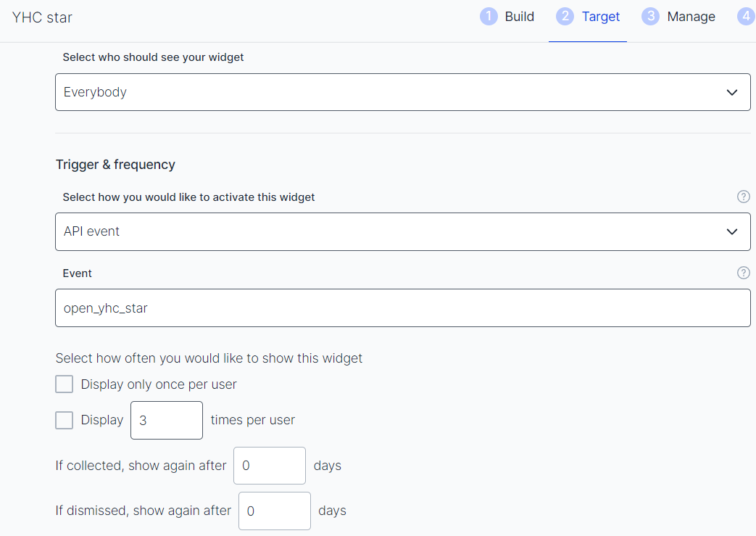
Task: Click chevron arrow on API event dropdown
Action: [x=732, y=231]
